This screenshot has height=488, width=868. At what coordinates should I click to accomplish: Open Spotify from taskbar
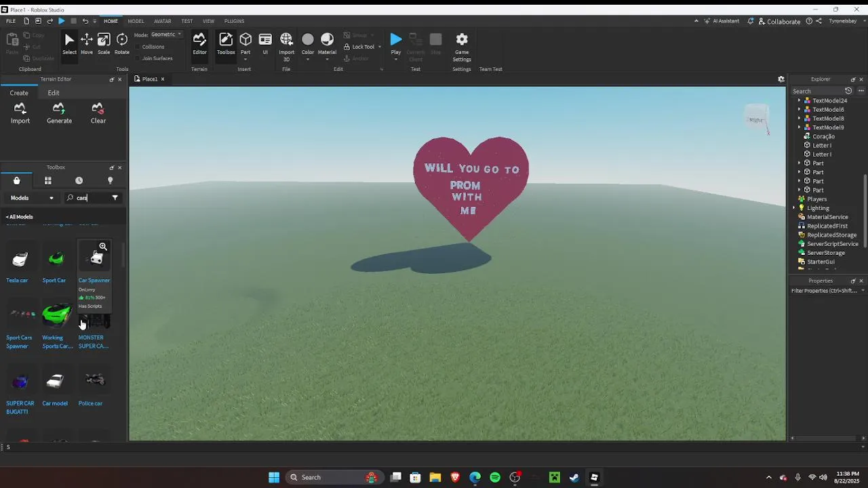(x=495, y=477)
